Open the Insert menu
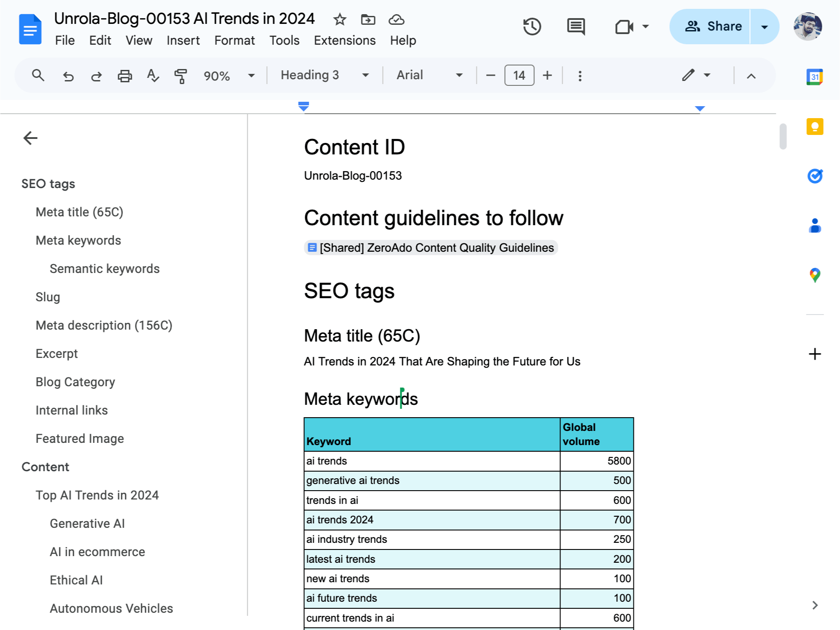 coord(183,40)
